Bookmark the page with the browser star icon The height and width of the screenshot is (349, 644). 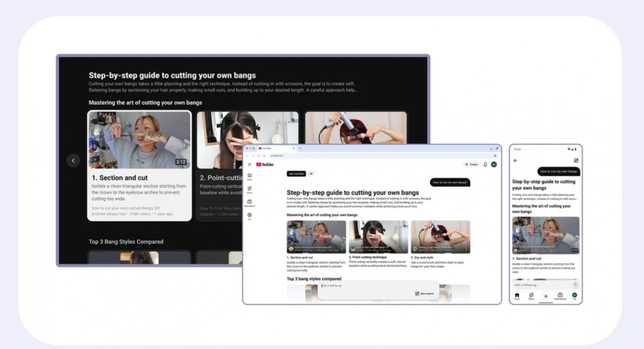click(x=495, y=156)
